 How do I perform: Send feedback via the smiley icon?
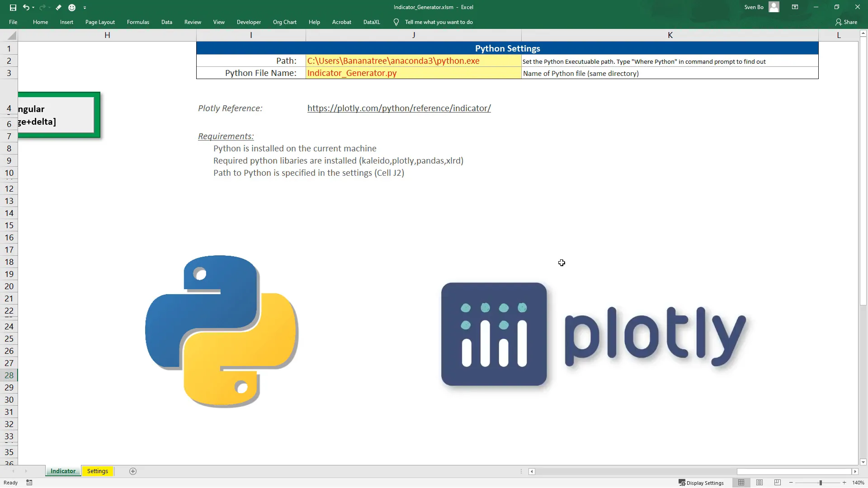[72, 7]
